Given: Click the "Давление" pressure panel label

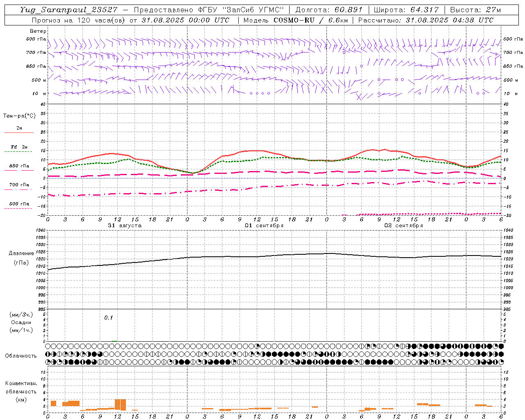Looking at the screenshot, I should pyautogui.click(x=21, y=253).
